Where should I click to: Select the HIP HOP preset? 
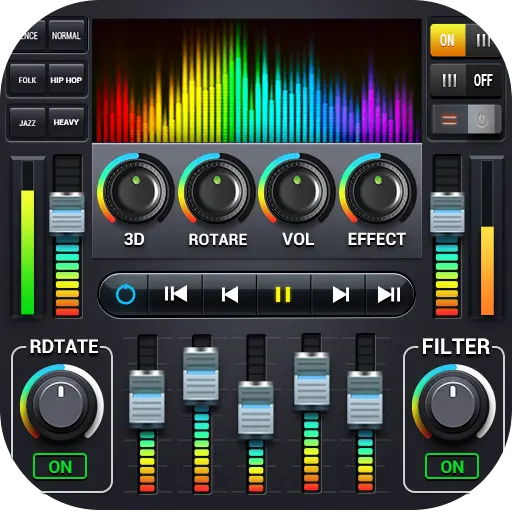point(66,80)
